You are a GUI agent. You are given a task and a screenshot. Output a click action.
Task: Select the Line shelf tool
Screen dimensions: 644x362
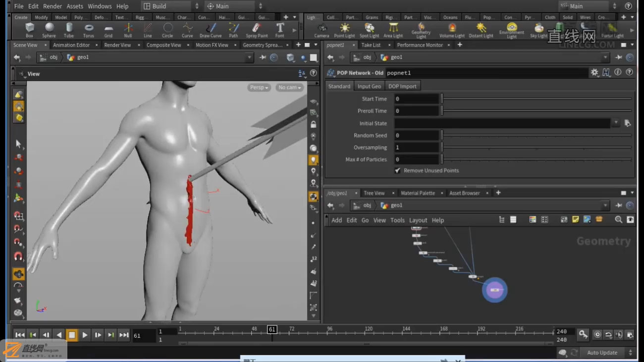tap(148, 30)
